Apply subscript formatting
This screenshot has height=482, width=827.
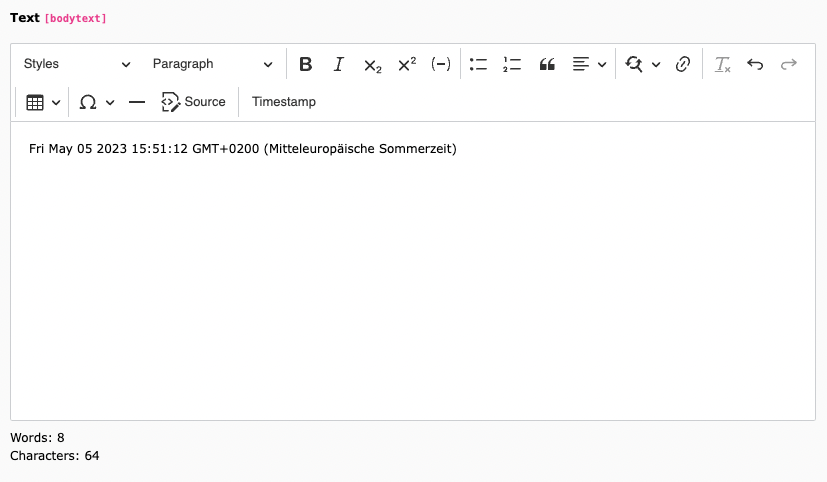tap(372, 64)
